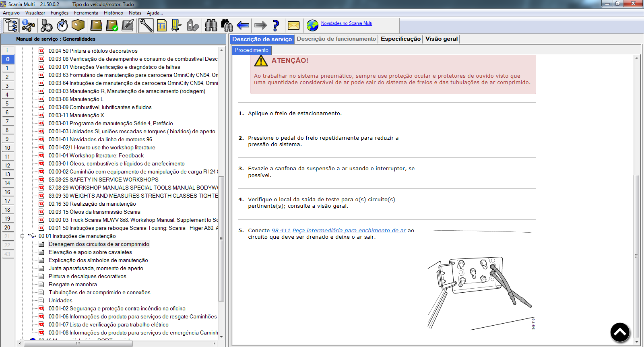Click the scroll down arrow of tree panel
The height and width of the screenshot is (347, 644).
coord(221,337)
